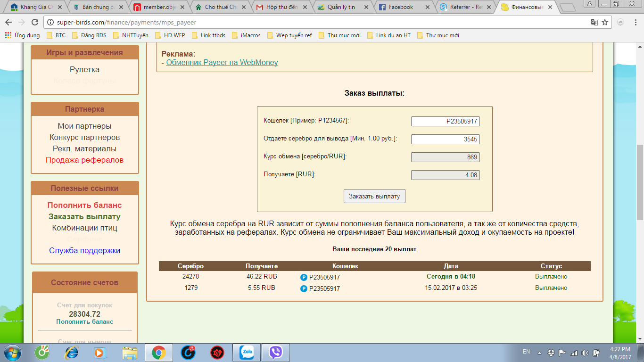Open the HD WEP bookmark folder

click(x=170, y=35)
